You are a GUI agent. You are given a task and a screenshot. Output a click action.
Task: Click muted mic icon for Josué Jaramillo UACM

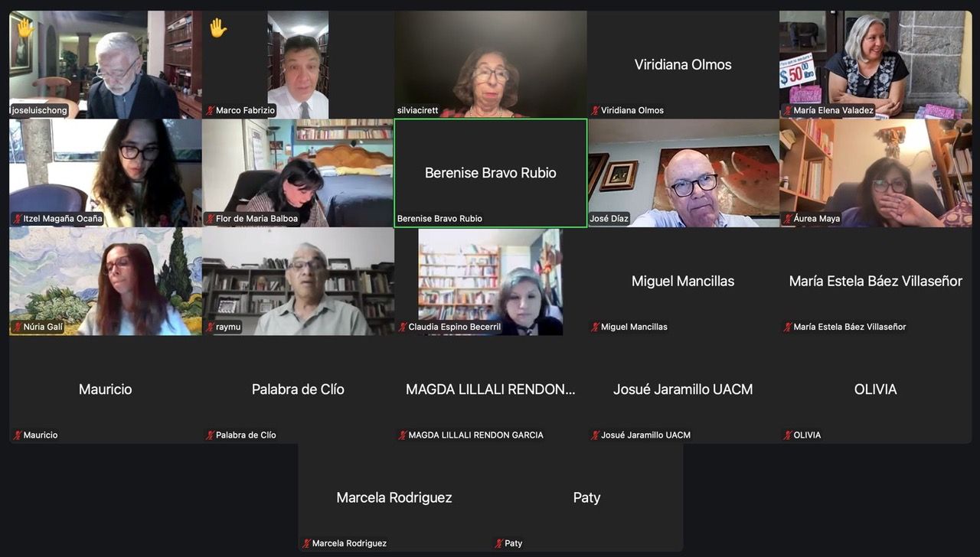point(595,435)
